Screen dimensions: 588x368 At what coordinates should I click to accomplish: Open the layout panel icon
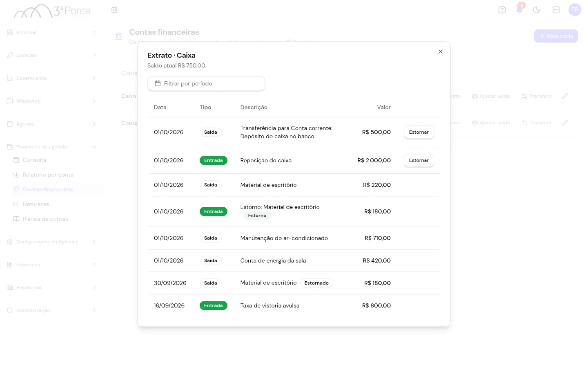tap(556, 10)
